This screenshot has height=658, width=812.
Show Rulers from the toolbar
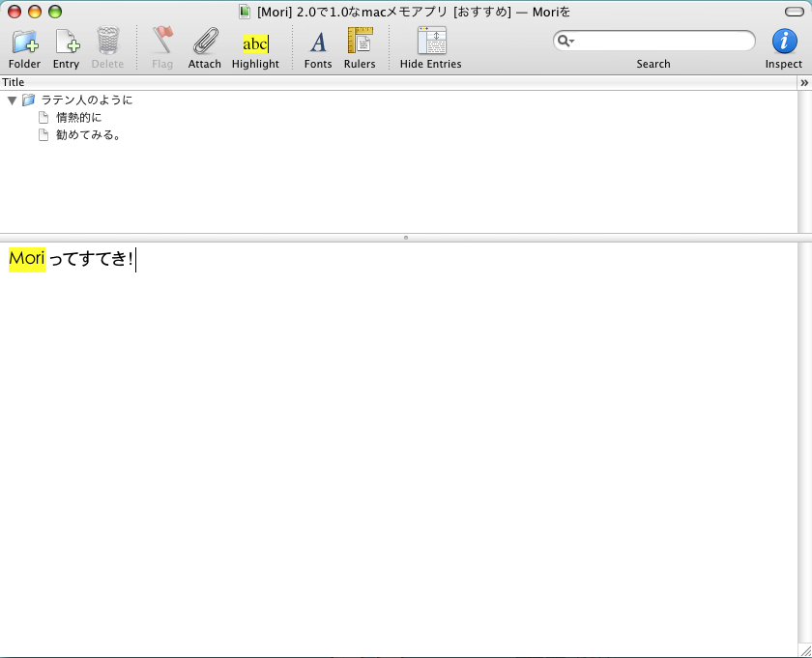click(x=360, y=43)
